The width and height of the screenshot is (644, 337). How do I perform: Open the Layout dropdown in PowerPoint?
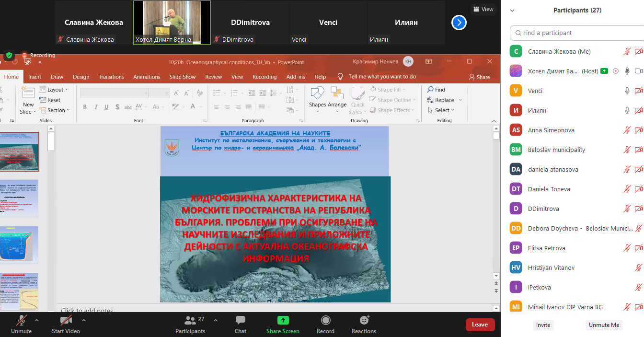(54, 90)
